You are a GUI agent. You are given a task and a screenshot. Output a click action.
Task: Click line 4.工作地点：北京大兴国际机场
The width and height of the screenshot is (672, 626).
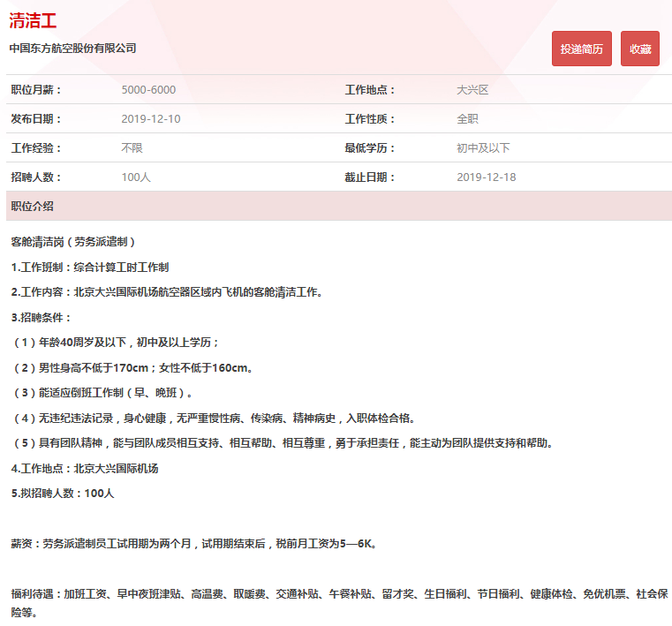pos(85,468)
